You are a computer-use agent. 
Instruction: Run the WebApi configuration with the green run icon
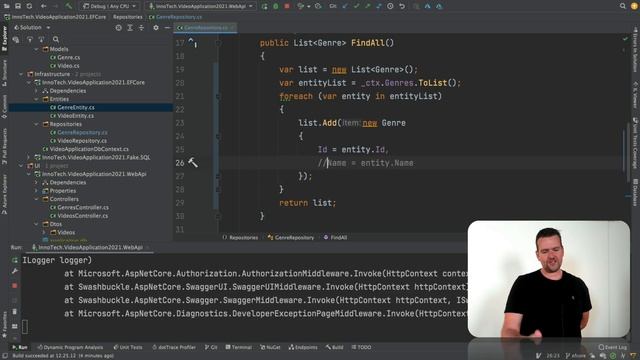tap(264, 6)
